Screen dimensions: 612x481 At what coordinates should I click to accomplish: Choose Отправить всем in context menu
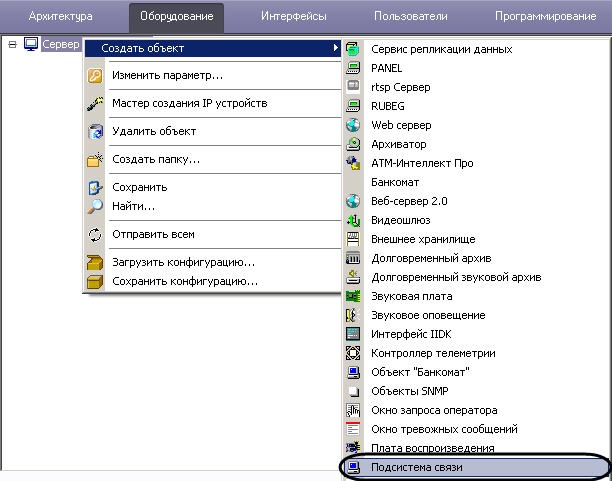(153, 234)
